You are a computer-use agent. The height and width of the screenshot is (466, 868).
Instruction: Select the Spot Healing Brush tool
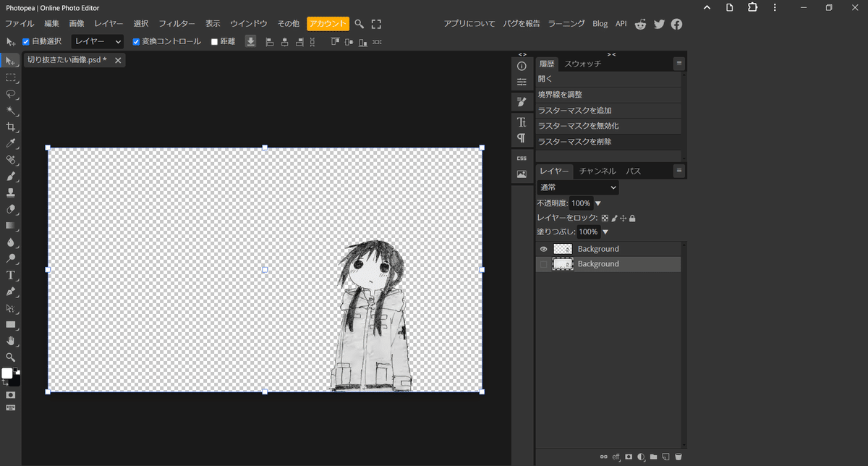coord(10,160)
